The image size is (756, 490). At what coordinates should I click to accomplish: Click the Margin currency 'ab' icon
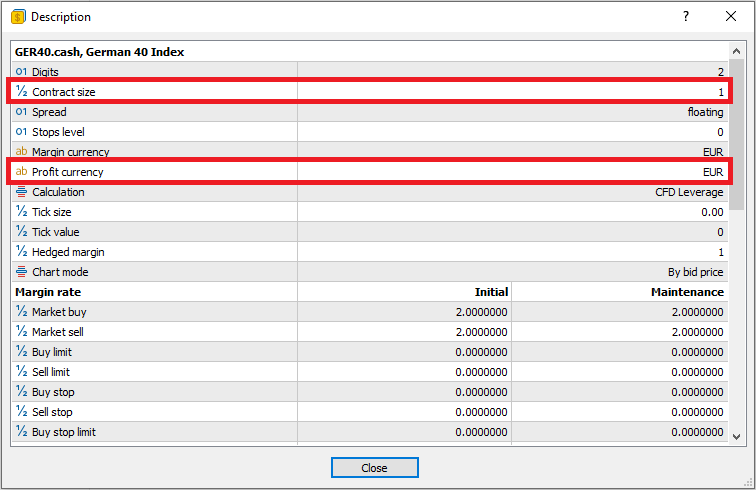click(21, 152)
